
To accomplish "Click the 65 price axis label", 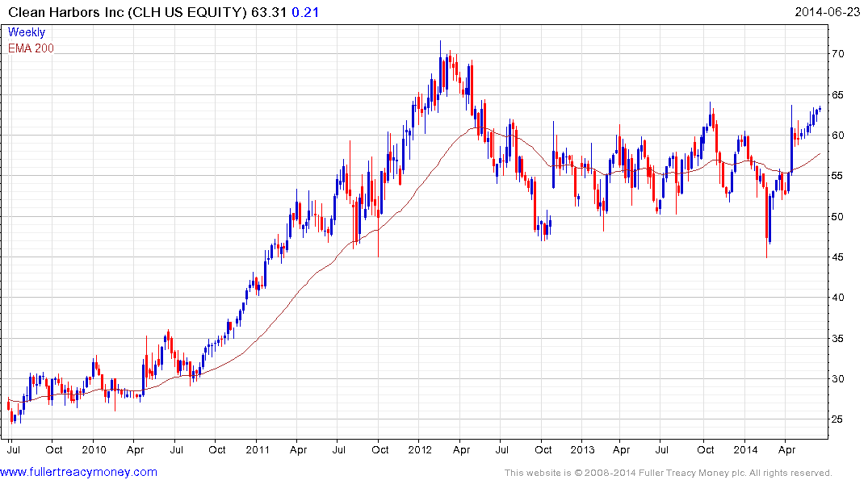I will tap(837, 94).
